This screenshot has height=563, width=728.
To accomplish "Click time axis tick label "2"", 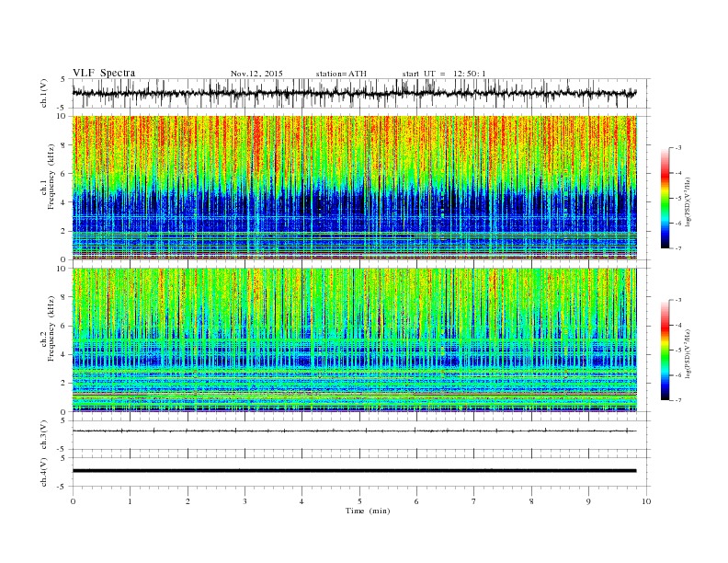I will [188, 501].
